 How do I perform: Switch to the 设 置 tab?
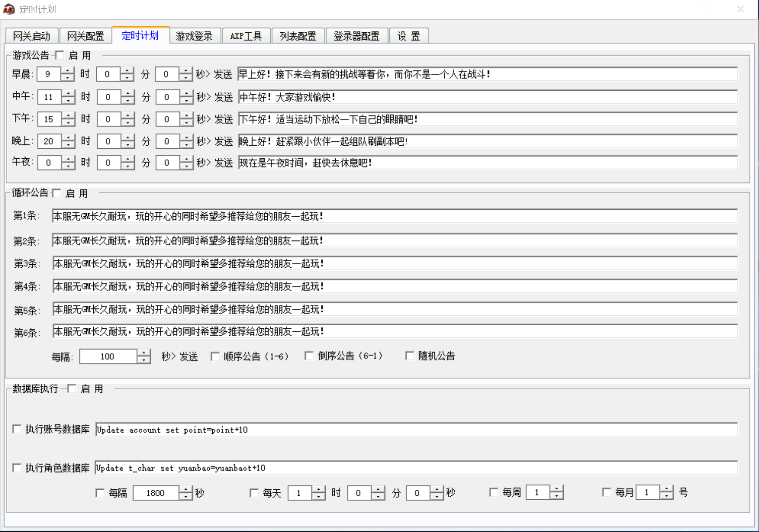pos(408,36)
